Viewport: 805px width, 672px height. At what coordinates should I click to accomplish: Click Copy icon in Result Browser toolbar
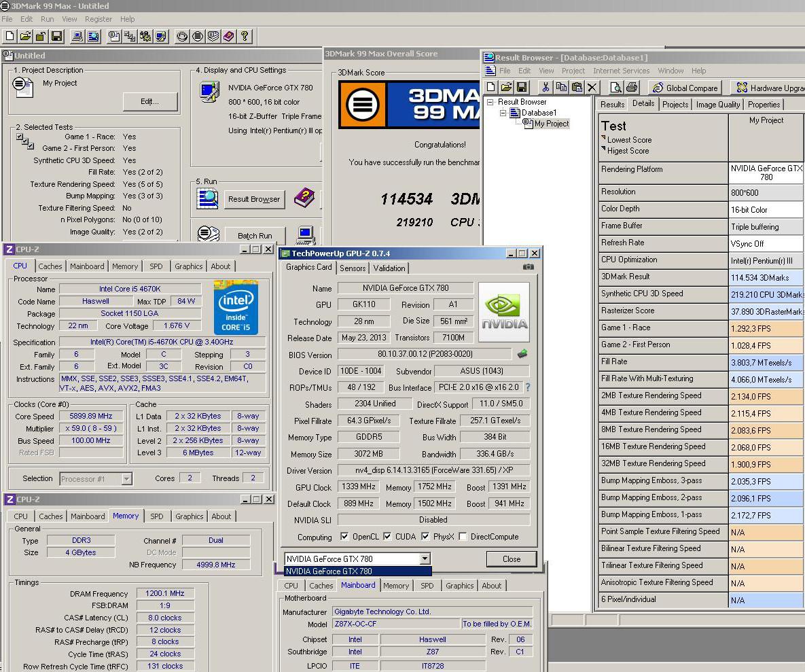coord(561,87)
